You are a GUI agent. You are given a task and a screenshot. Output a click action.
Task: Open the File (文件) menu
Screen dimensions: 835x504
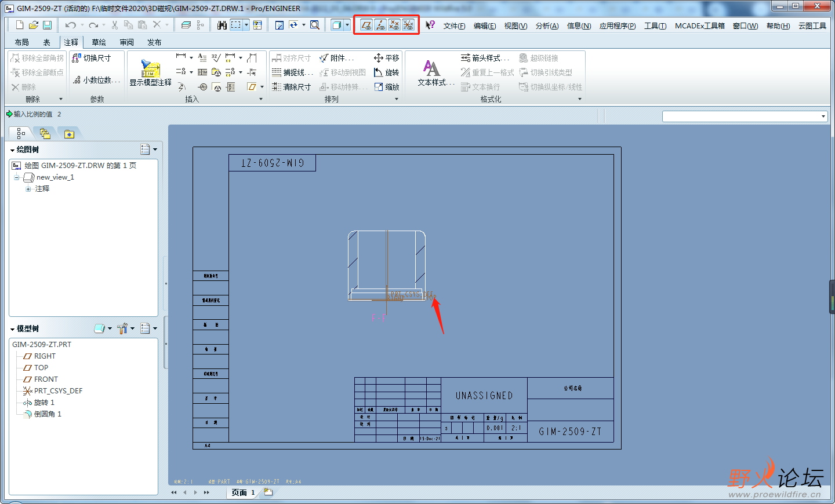(x=454, y=25)
